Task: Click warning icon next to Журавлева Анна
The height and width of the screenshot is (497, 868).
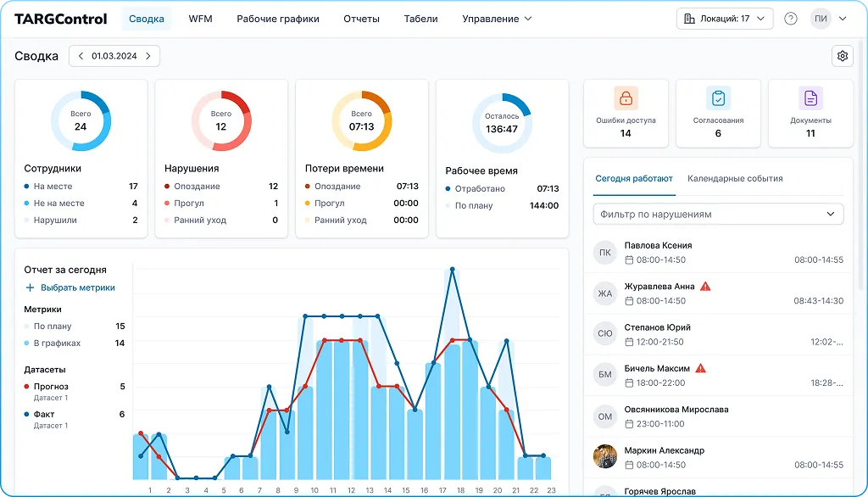Action: pyautogui.click(x=705, y=287)
